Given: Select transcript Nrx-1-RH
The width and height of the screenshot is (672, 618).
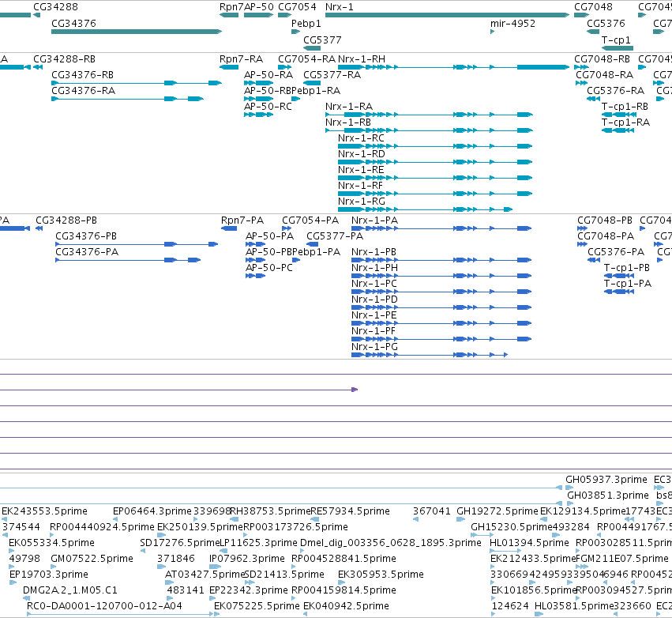Looking at the screenshot, I should click(x=362, y=58).
